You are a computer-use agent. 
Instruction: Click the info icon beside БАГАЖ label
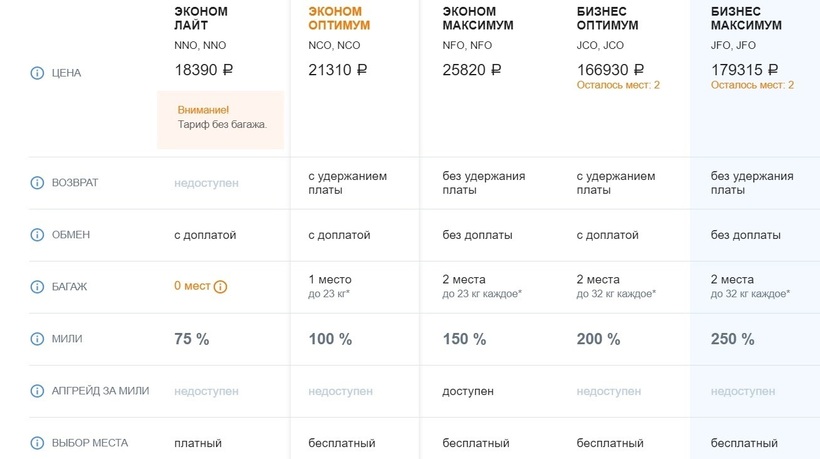pos(37,287)
